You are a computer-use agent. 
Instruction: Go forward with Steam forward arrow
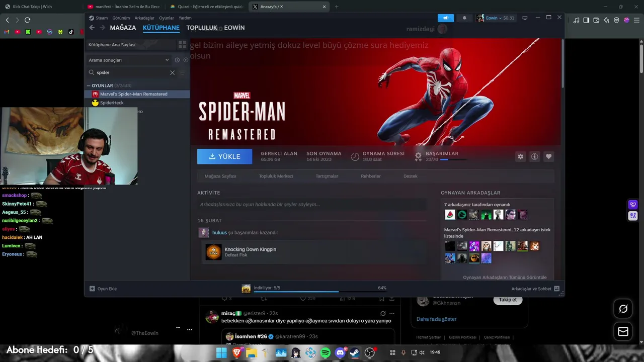(x=103, y=28)
